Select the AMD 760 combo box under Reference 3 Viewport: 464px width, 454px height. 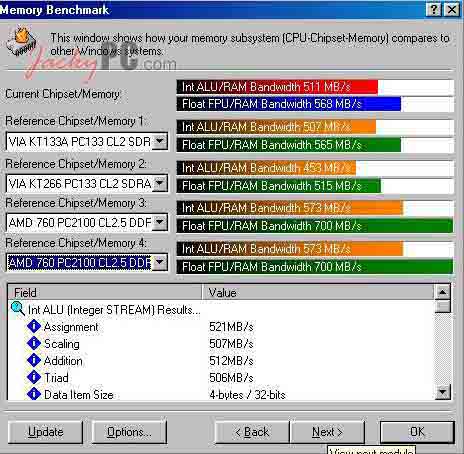coord(87,222)
